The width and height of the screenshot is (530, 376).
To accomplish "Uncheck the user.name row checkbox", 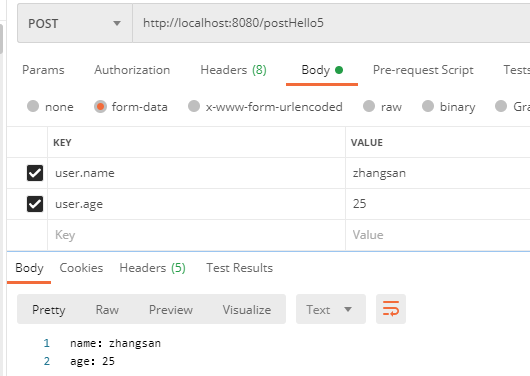I will pyautogui.click(x=35, y=173).
